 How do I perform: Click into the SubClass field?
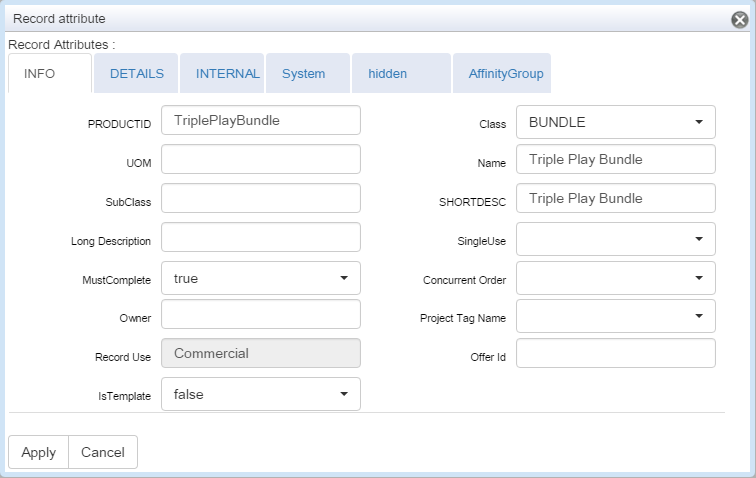pos(260,198)
